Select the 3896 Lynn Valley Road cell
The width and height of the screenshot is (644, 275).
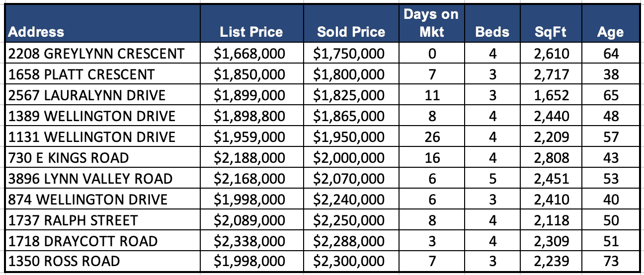pos(90,179)
